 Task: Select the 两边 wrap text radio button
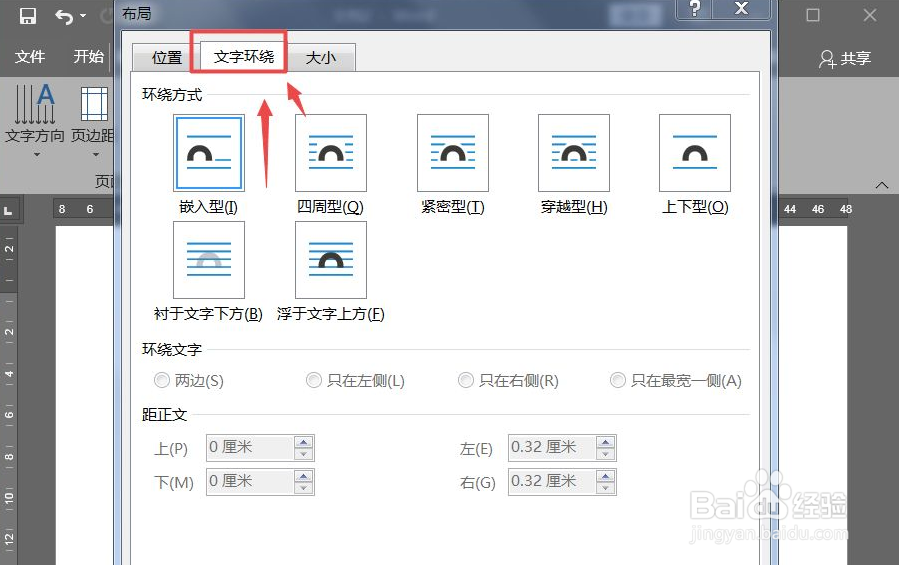point(162,380)
